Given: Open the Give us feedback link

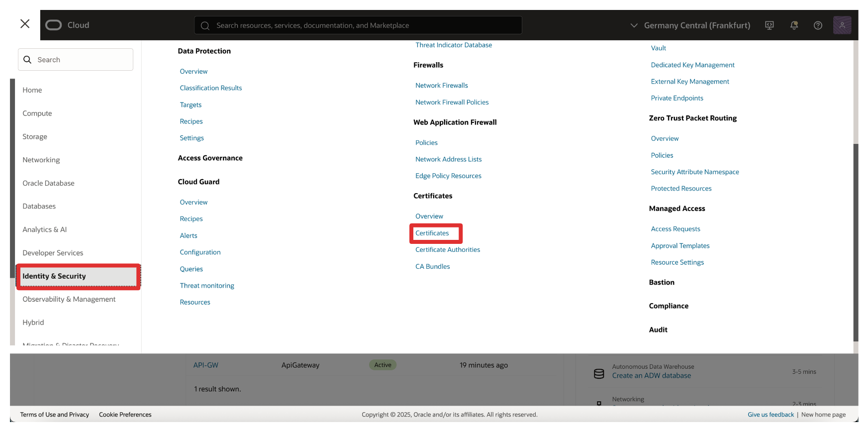Looking at the screenshot, I should 770,415.
